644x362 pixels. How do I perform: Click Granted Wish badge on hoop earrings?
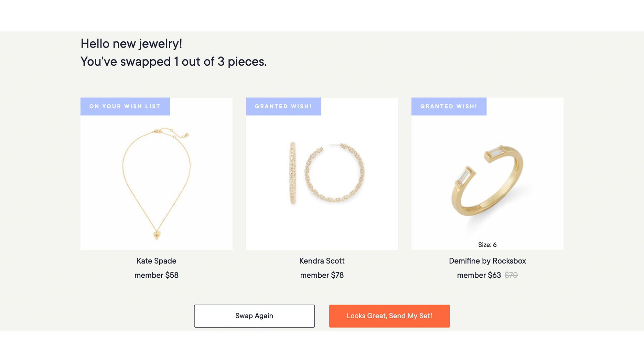[283, 106]
